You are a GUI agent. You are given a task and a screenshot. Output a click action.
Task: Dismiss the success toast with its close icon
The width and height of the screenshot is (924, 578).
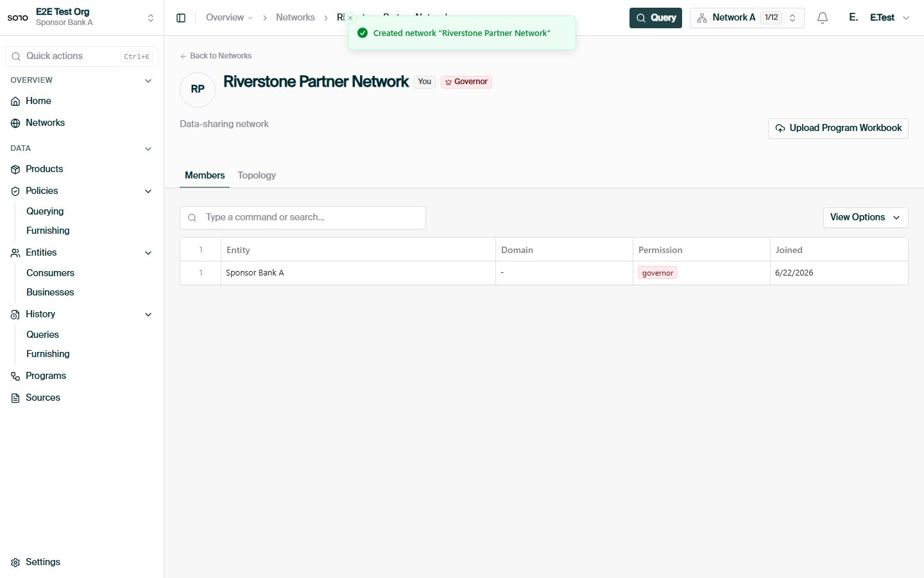click(x=350, y=18)
